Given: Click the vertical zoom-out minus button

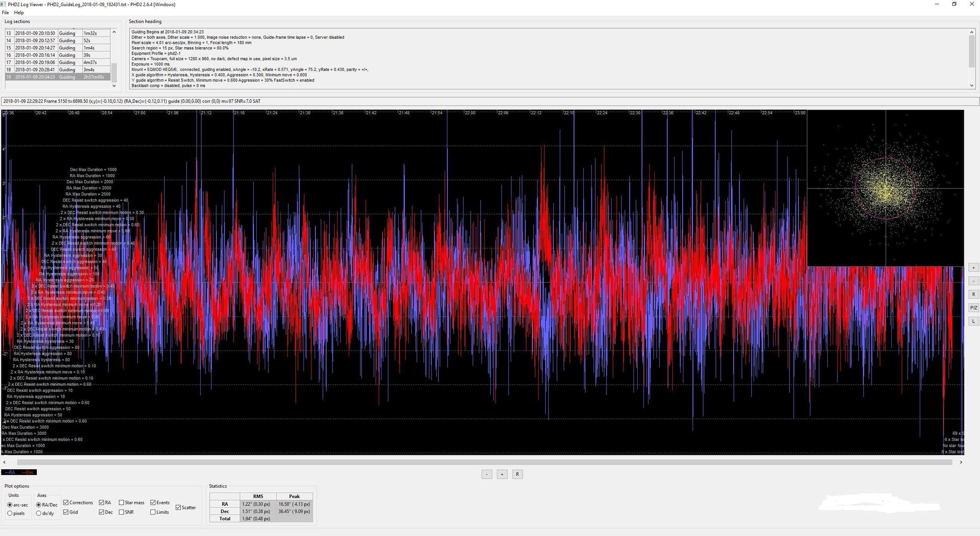Looking at the screenshot, I should pyautogui.click(x=973, y=281).
